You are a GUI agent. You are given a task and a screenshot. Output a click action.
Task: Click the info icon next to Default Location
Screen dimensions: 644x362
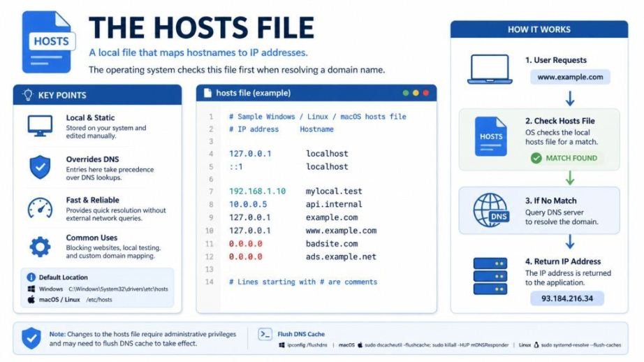[x=31, y=277]
